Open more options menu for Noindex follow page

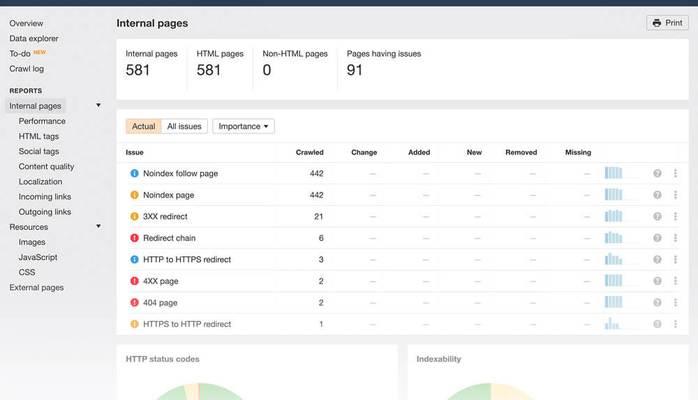pos(675,173)
